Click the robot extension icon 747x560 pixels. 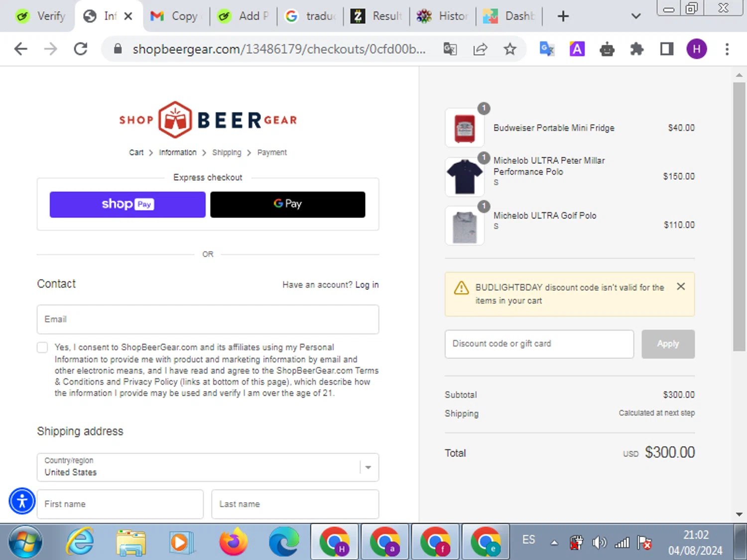pyautogui.click(x=607, y=49)
